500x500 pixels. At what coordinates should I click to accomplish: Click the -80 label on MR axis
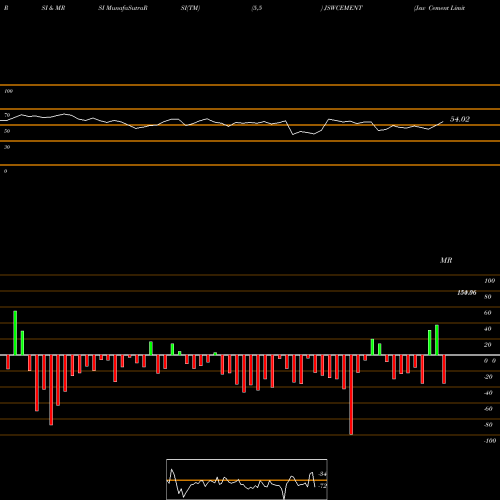coord(488,425)
